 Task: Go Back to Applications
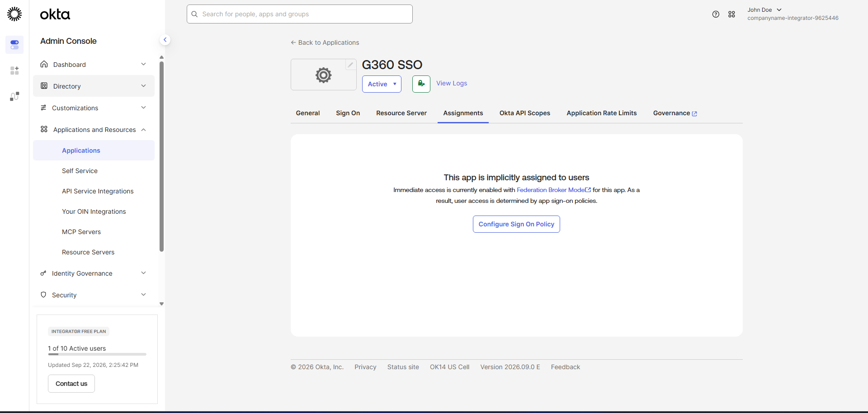pos(325,42)
